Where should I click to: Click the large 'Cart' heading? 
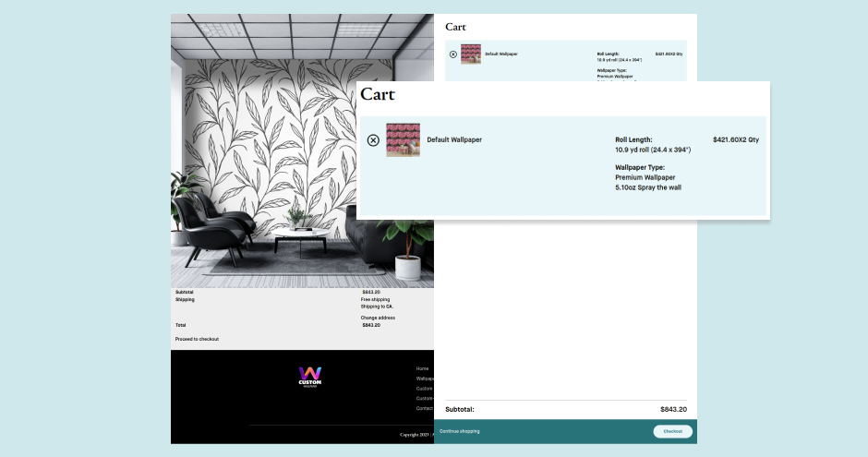378,94
